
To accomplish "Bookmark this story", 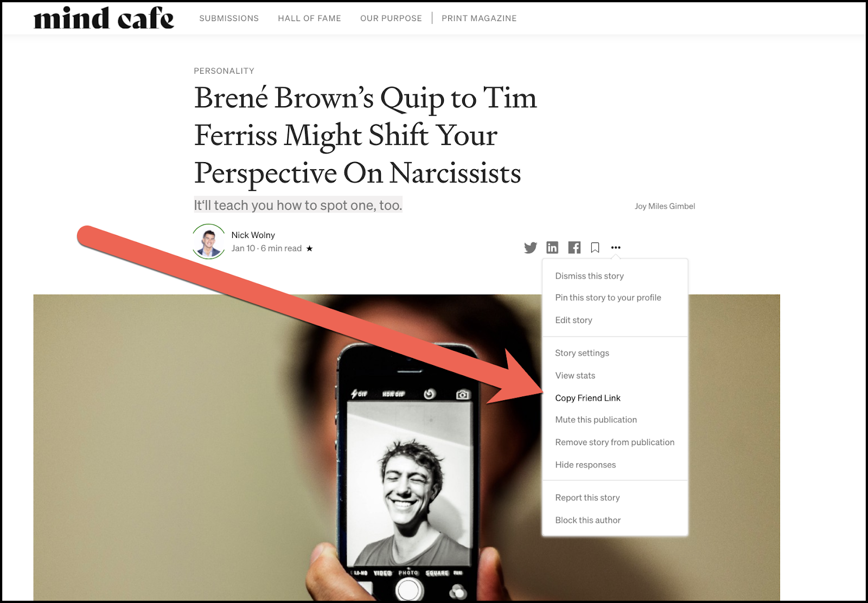I will 595,248.
